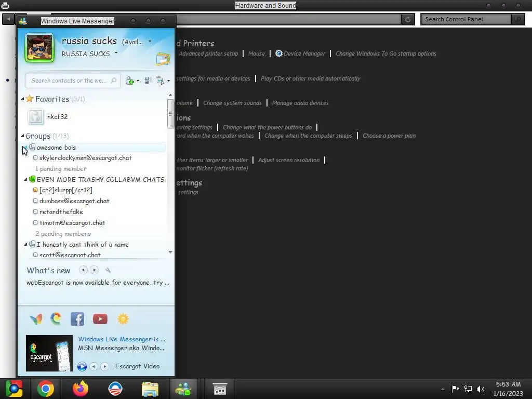This screenshot has height=399, width=532.
Task: Show hidden tray icons arrow
Action: pyautogui.click(x=443, y=389)
